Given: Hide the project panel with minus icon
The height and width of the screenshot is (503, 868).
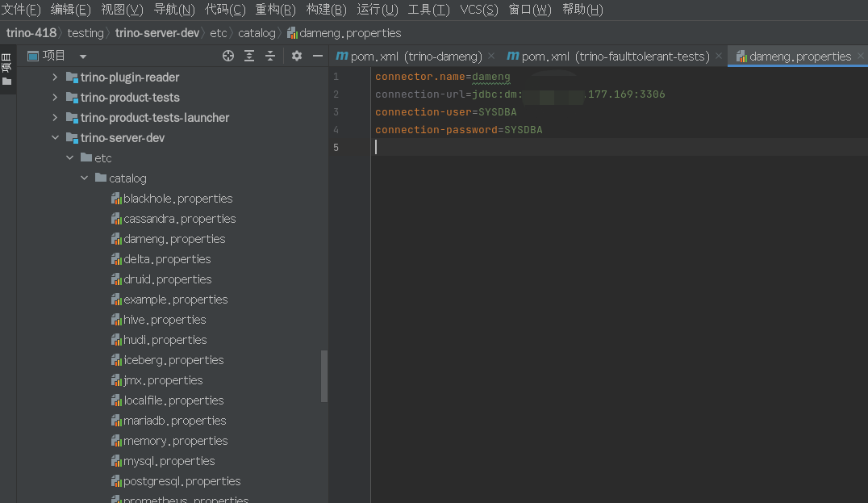Looking at the screenshot, I should point(317,56).
